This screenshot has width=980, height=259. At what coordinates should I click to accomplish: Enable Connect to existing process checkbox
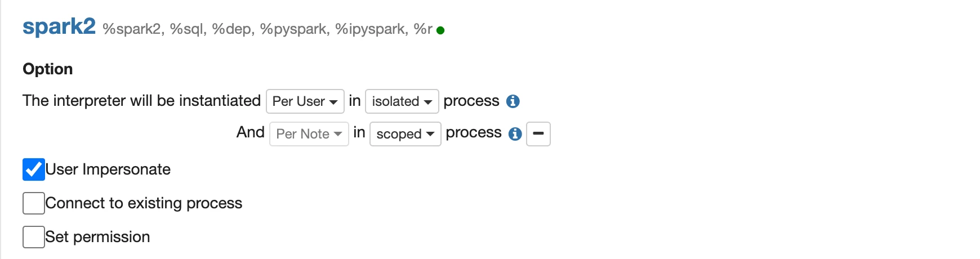tap(34, 203)
